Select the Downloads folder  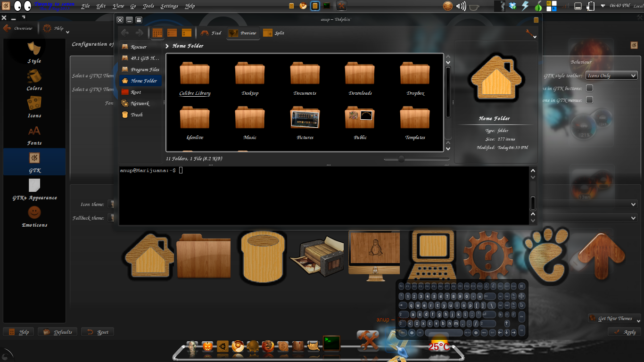pos(360,78)
